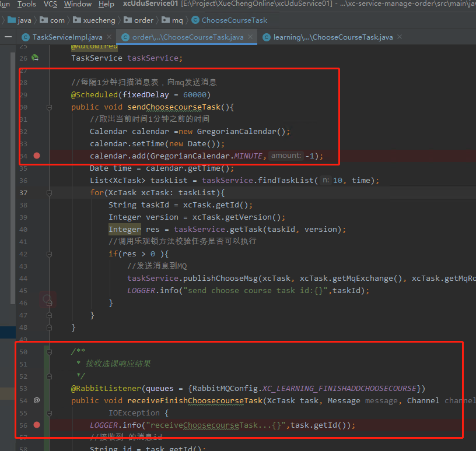Click the highlighted Integer keyword on line 40
476x451 pixels.
coord(125,230)
